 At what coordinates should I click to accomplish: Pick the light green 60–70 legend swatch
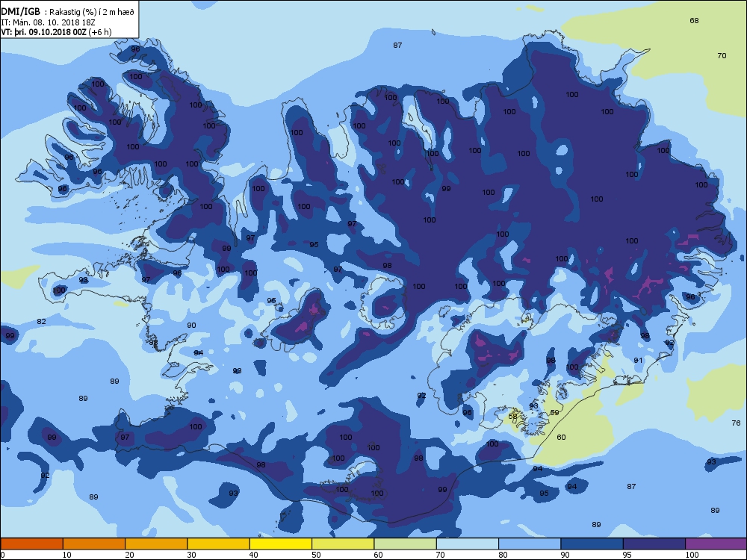point(406,544)
